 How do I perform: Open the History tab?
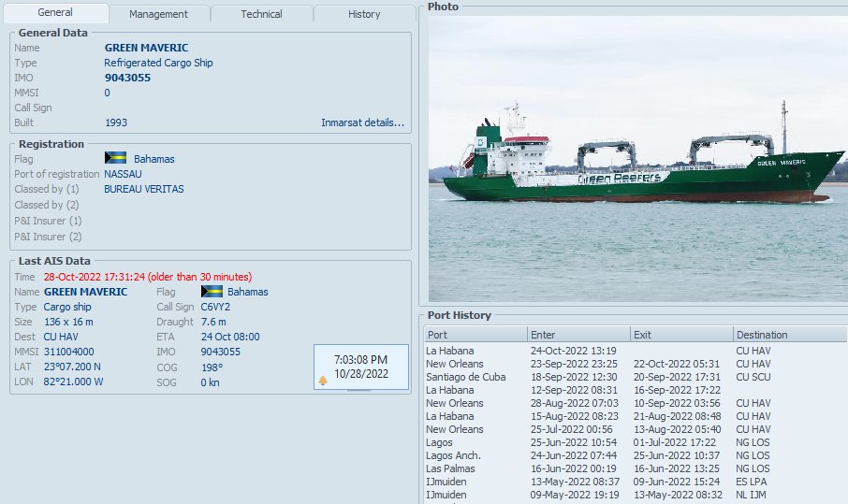364,14
